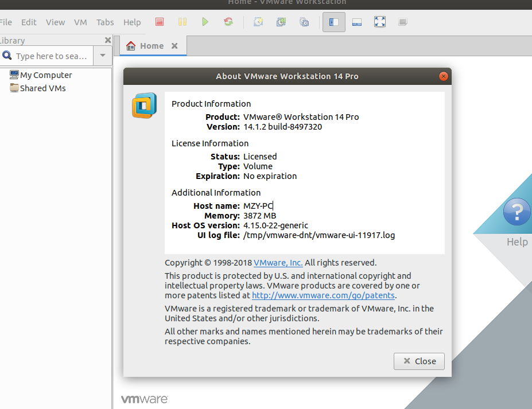Click the Unity mode toolbar icon
This screenshot has width=532, height=409.
click(x=403, y=22)
